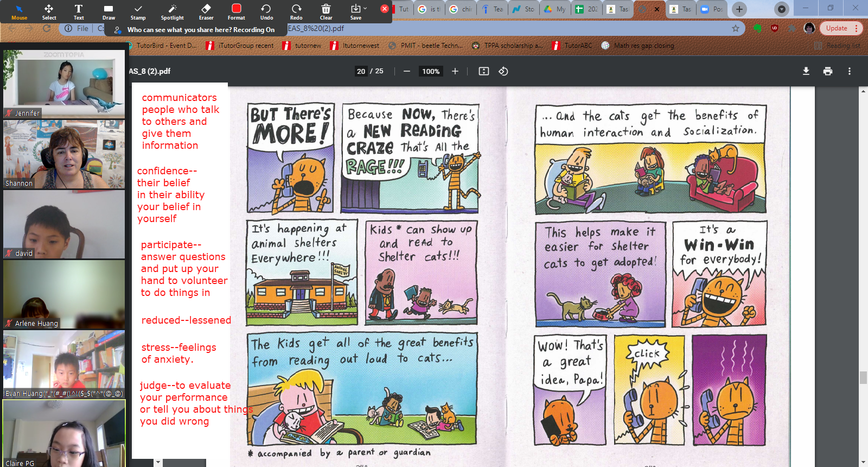Clear all annotations with trash icon
The image size is (868, 467).
326,11
